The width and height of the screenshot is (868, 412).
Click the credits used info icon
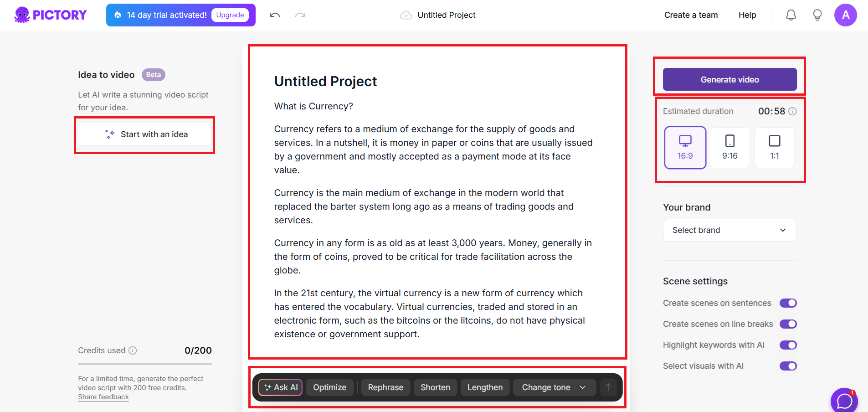133,350
